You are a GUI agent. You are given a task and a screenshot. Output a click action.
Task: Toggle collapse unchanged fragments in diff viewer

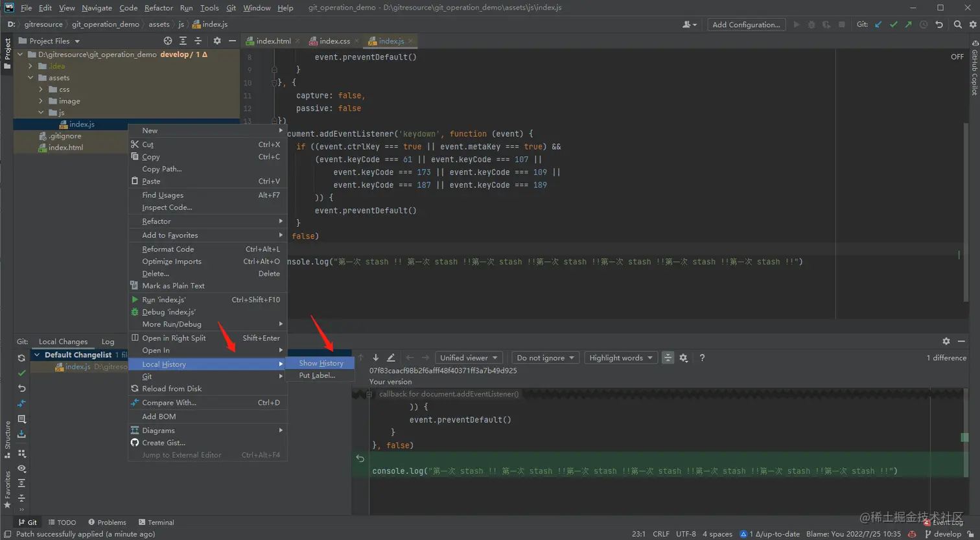coord(668,358)
